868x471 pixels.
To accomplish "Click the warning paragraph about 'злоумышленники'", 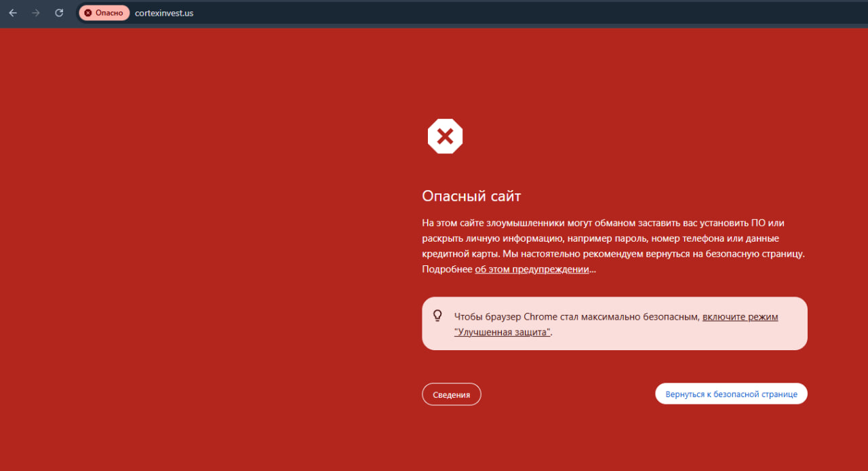I will pos(613,246).
